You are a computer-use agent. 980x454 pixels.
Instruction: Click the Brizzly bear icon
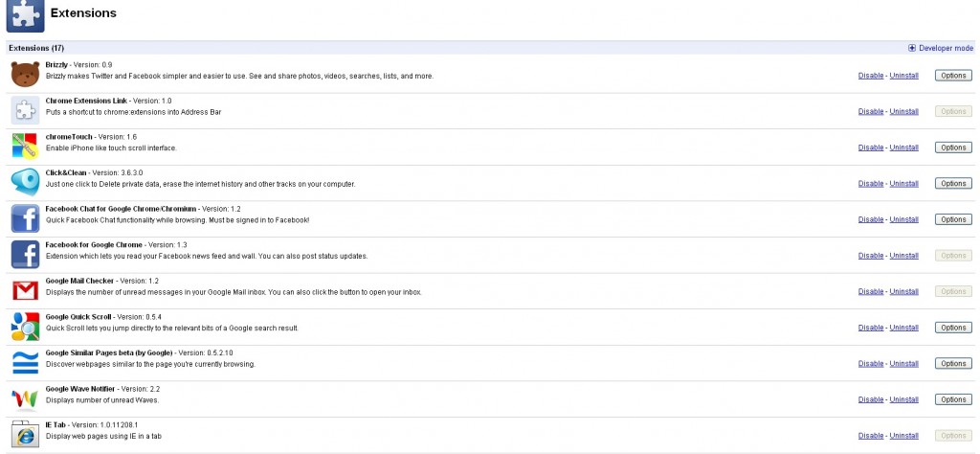(25, 75)
